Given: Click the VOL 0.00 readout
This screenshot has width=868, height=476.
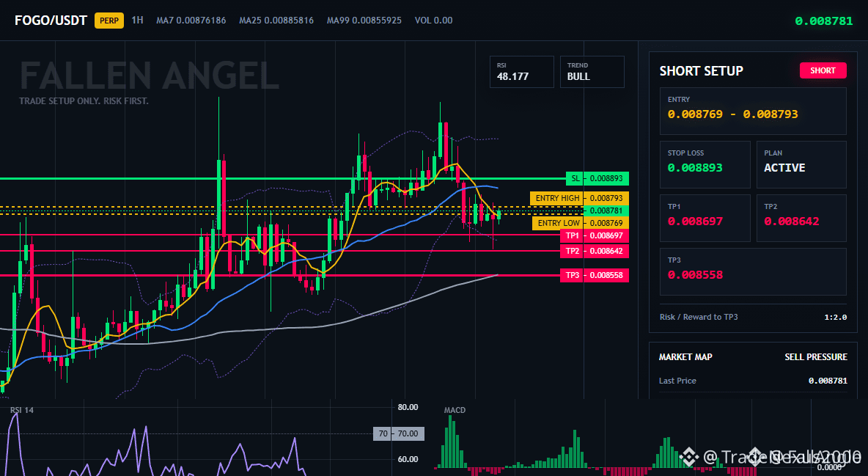Looking at the screenshot, I should [433, 21].
